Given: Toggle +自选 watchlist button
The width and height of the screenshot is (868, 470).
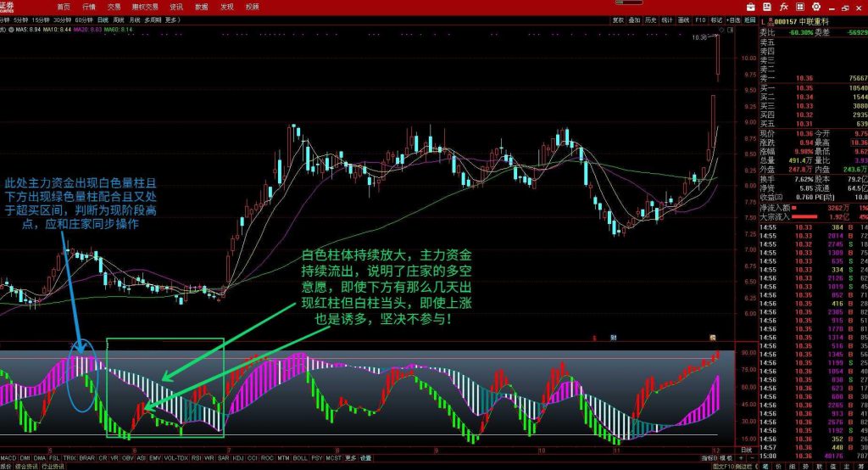Looking at the screenshot, I should click(x=732, y=19).
